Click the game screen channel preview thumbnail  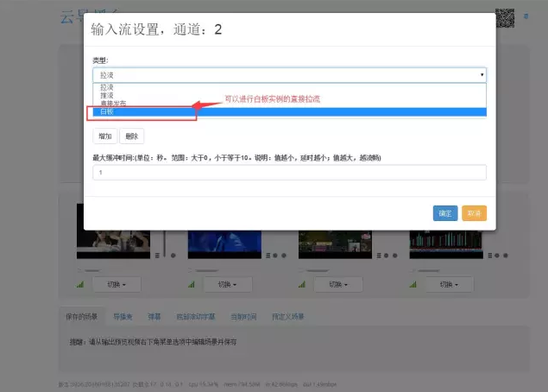(336, 244)
